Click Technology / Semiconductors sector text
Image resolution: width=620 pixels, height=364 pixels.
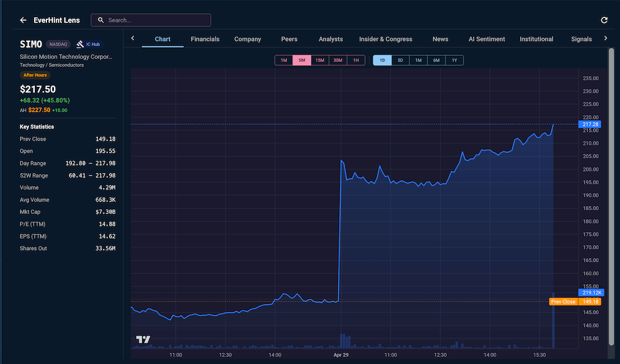tap(52, 65)
